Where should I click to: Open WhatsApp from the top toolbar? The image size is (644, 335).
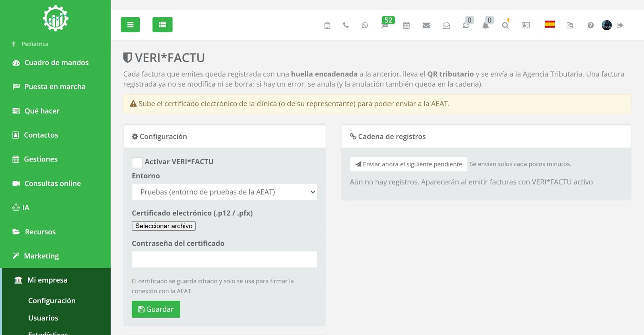point(365,25)
